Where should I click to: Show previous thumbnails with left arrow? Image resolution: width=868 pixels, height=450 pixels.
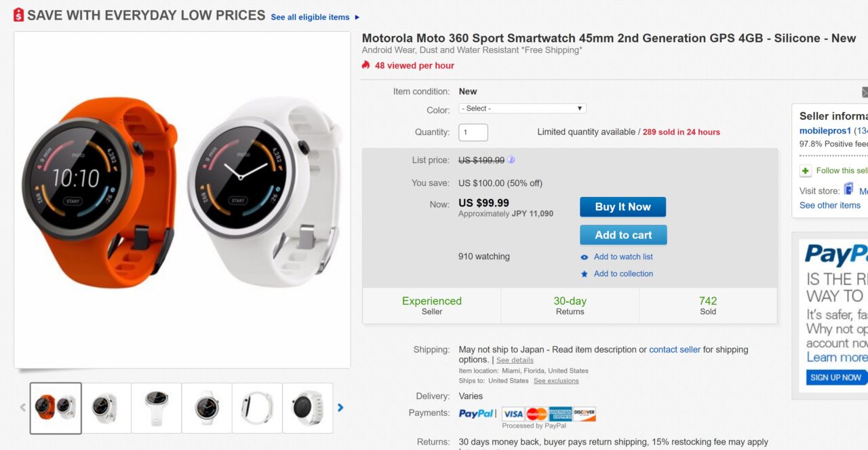pos(22,408)
